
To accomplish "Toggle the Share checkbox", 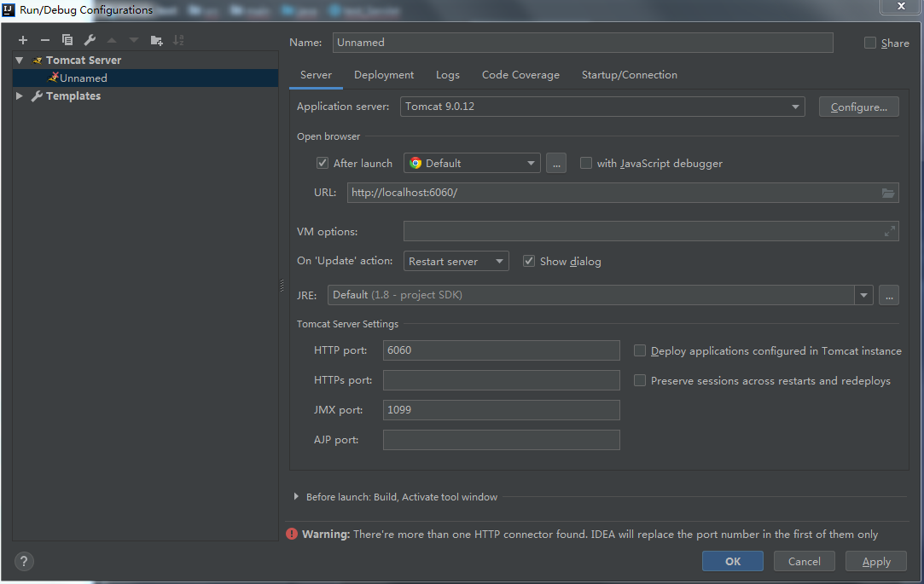I will (869, 43).
